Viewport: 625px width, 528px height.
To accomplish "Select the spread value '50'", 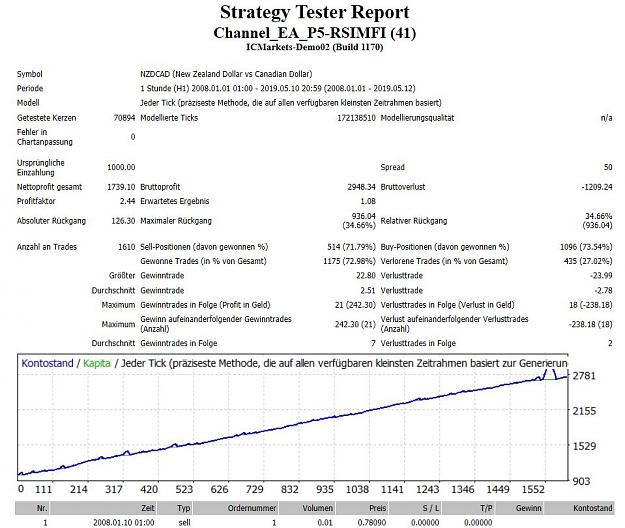I will tap(608, 167).
